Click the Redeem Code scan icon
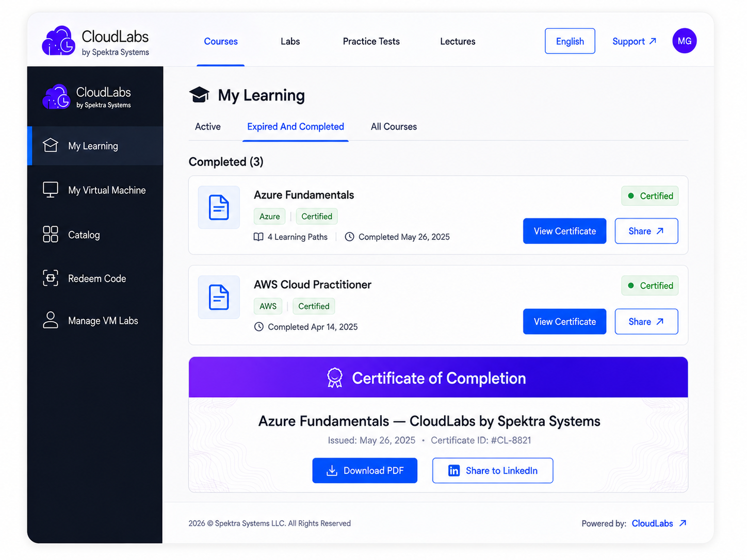Image resolution: width=747 pixels, height=560 pixels. (x=51, y=278)
